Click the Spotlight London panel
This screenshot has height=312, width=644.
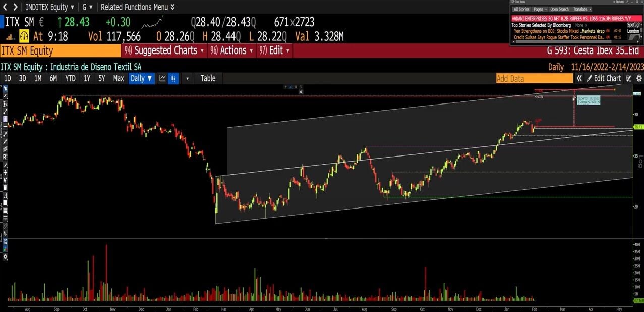pos(633,28)
